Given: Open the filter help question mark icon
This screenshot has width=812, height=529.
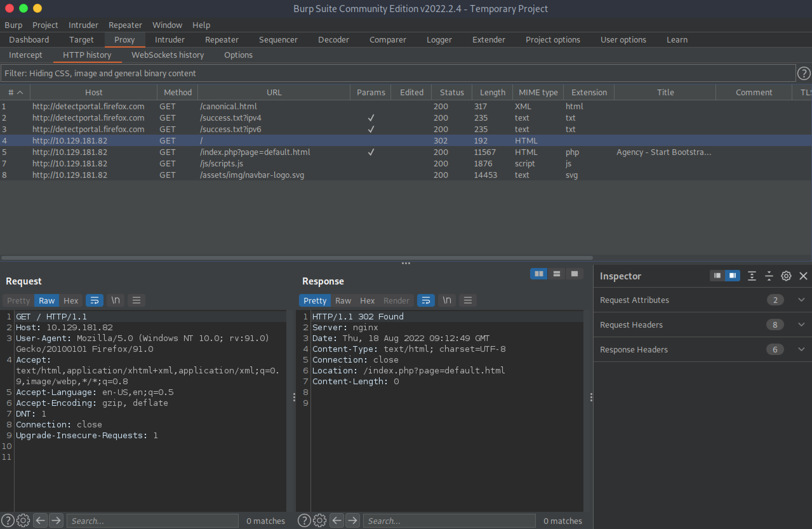Looking at the screenshot, I should (x=804, y=73).
